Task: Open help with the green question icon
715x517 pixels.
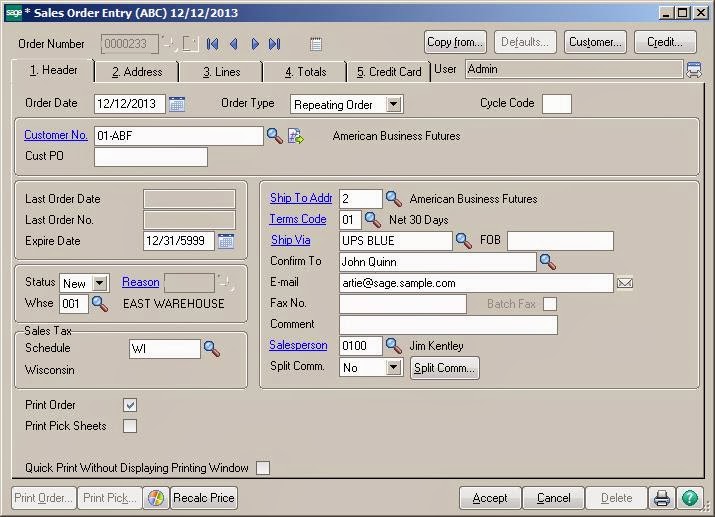Action: click(x=689, y=498)
